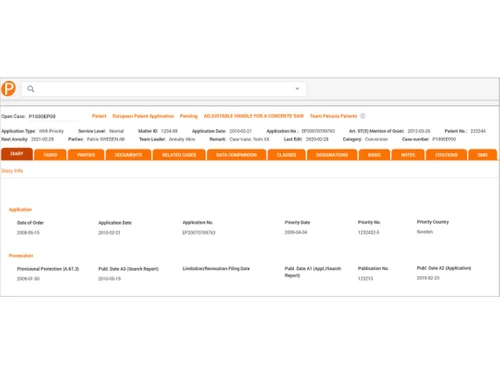Select the RELATED CASES tab
This screenshot has height=375, width=500.
coord(179,155)
